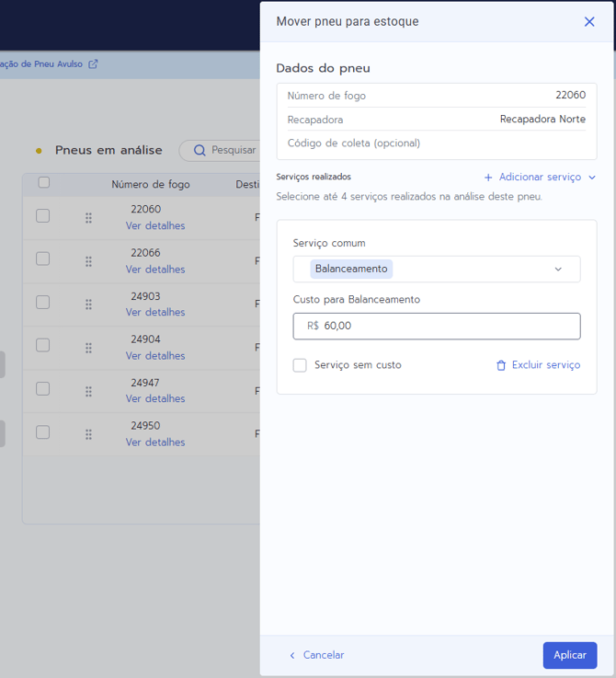Screen dimensions: 616x678
Task: Click the Aplicar button
Action: [x=569, y=655]
